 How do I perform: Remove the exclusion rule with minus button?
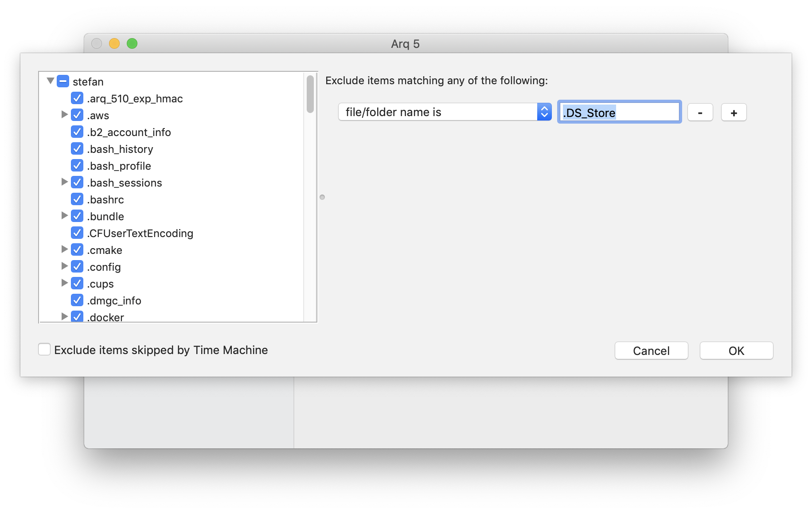(700, 113)
